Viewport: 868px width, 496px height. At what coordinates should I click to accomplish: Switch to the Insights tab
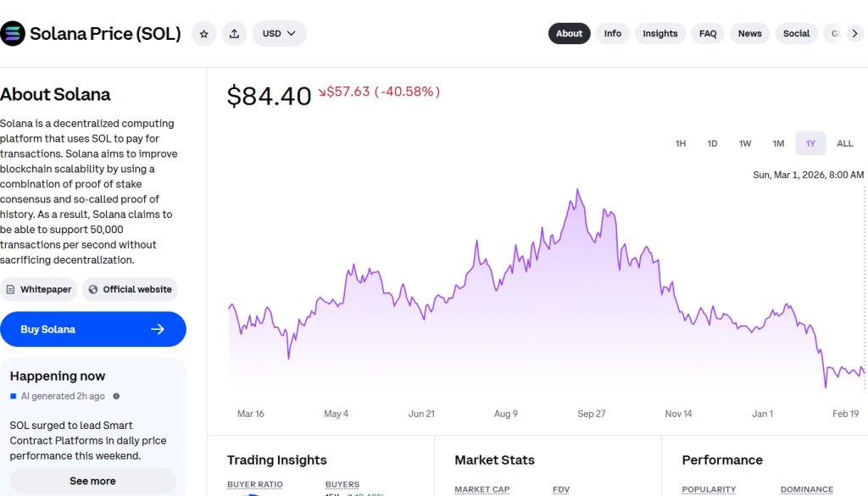point(660,33)
